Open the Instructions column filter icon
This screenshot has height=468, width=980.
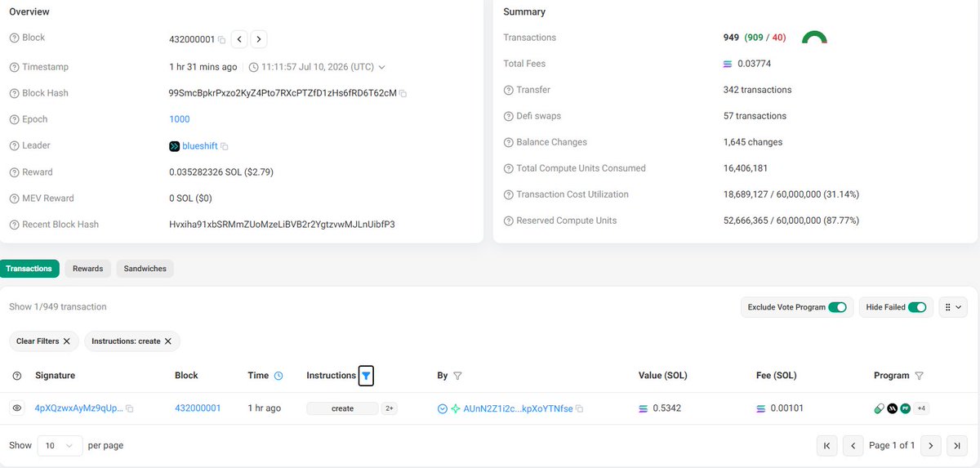pos(366,376)
